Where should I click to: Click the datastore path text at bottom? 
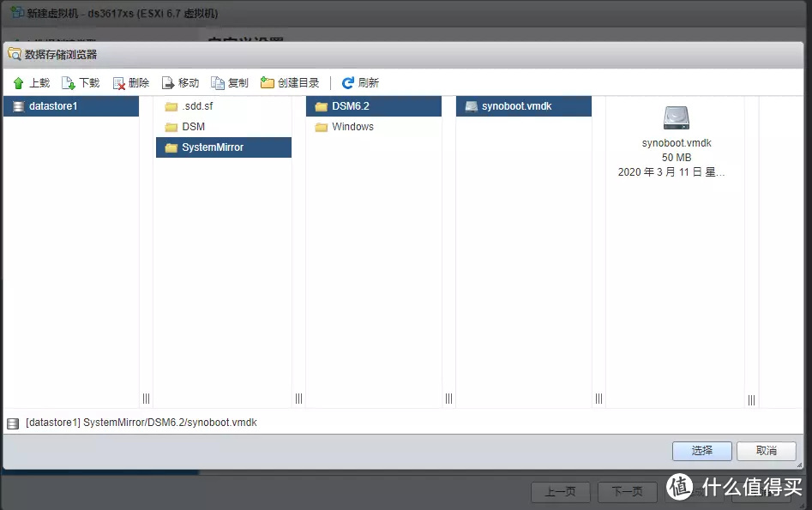click(x=141, y=423)
